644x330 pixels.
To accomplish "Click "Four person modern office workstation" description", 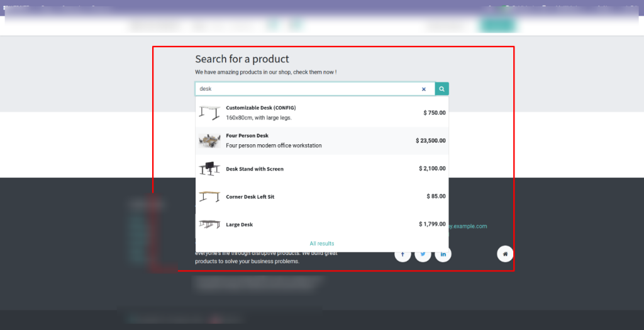I will 274,145.
